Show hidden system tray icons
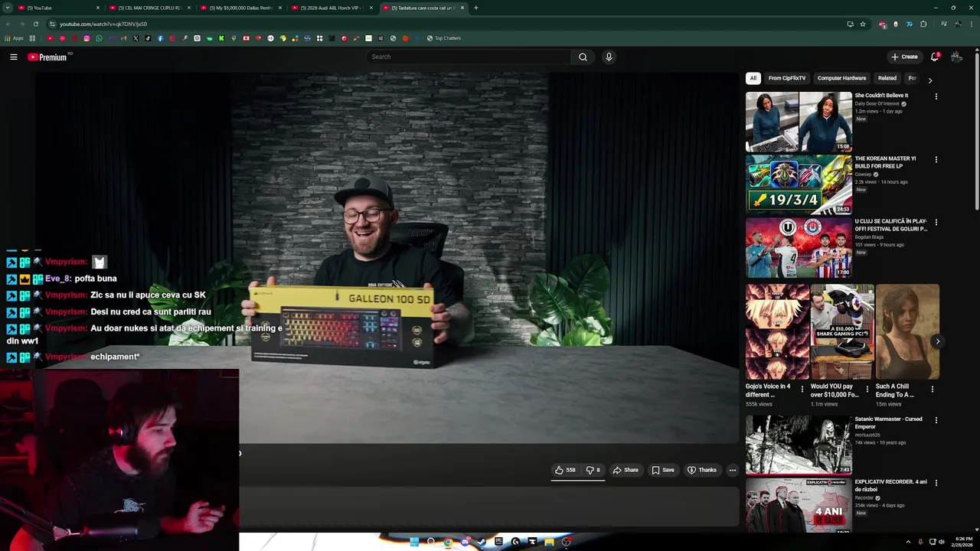 (x=908, y=542)
